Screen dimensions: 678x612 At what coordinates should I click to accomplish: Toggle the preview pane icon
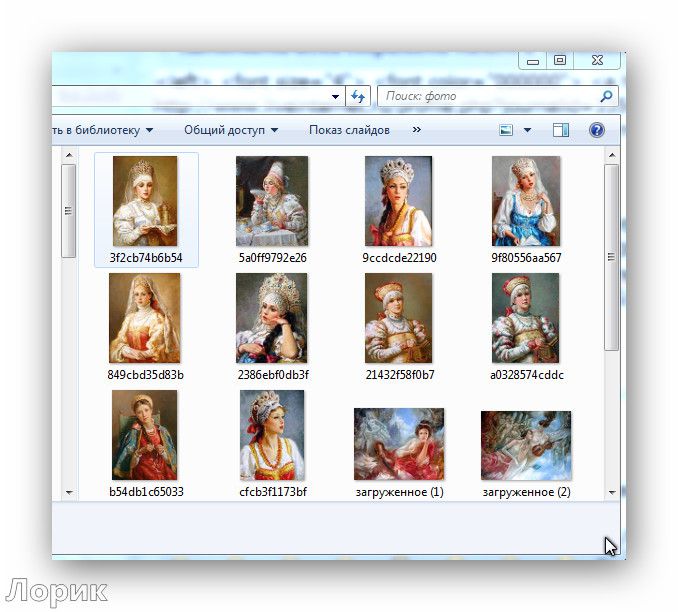pyautogui.click(x=561, y=130)
